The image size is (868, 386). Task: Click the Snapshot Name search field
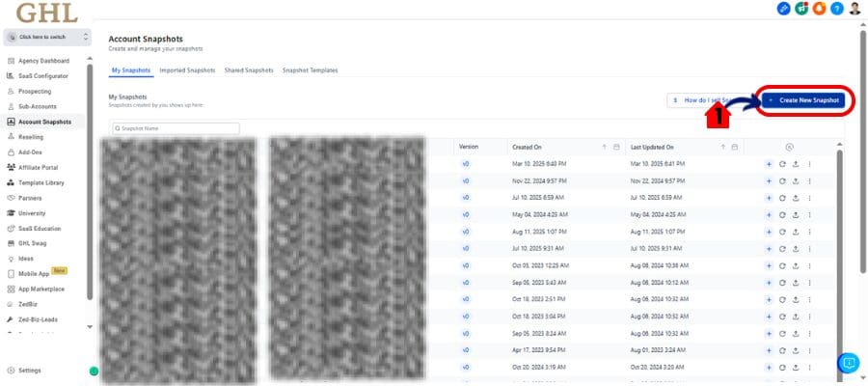click(175, 128)
